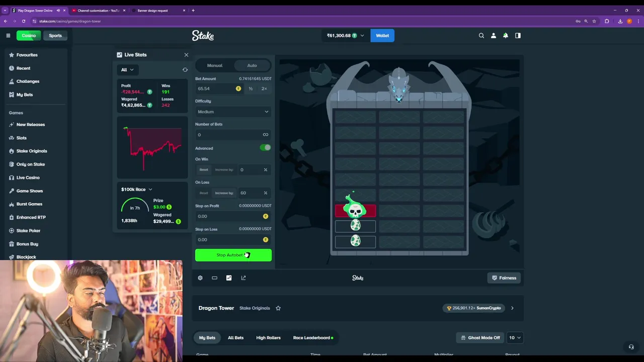
Task: Switch to the Sports section
Action: (x=55, y=36)
